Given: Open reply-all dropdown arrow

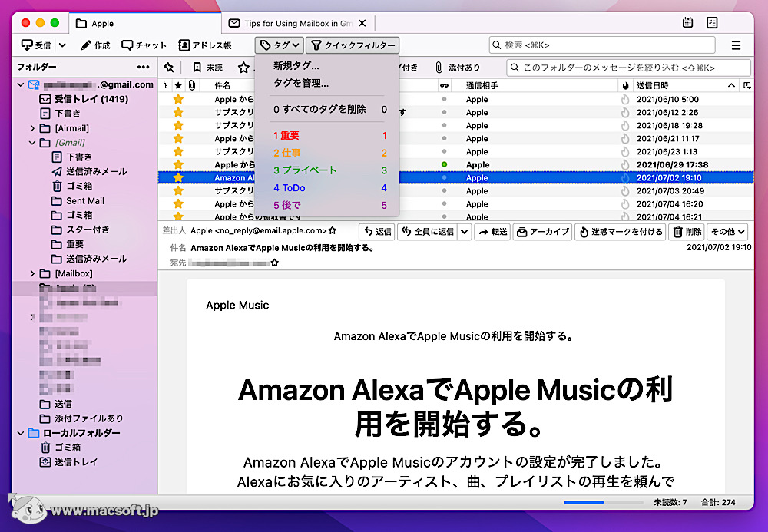Looking at the screenshot, I should point(465,232).
